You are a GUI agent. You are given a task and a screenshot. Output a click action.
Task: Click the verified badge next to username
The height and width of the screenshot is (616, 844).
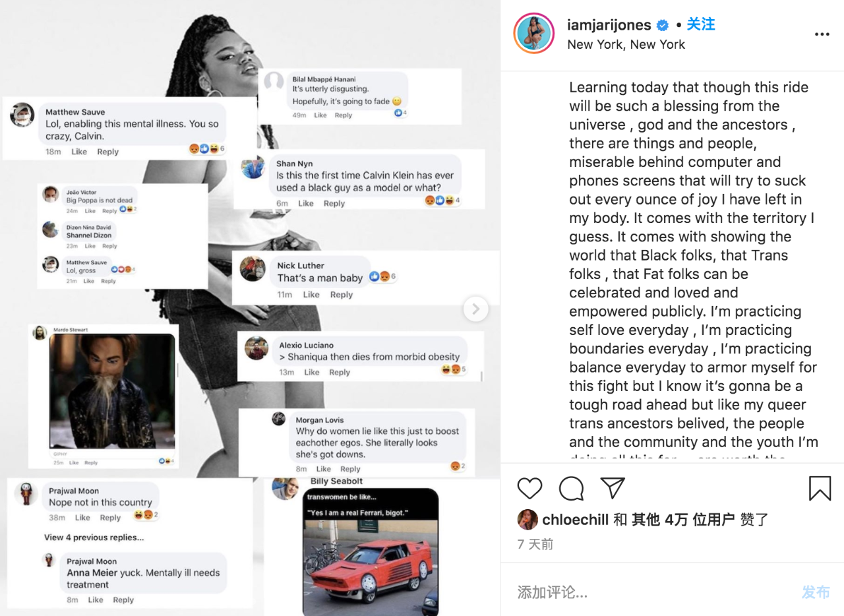coord(663,25)
